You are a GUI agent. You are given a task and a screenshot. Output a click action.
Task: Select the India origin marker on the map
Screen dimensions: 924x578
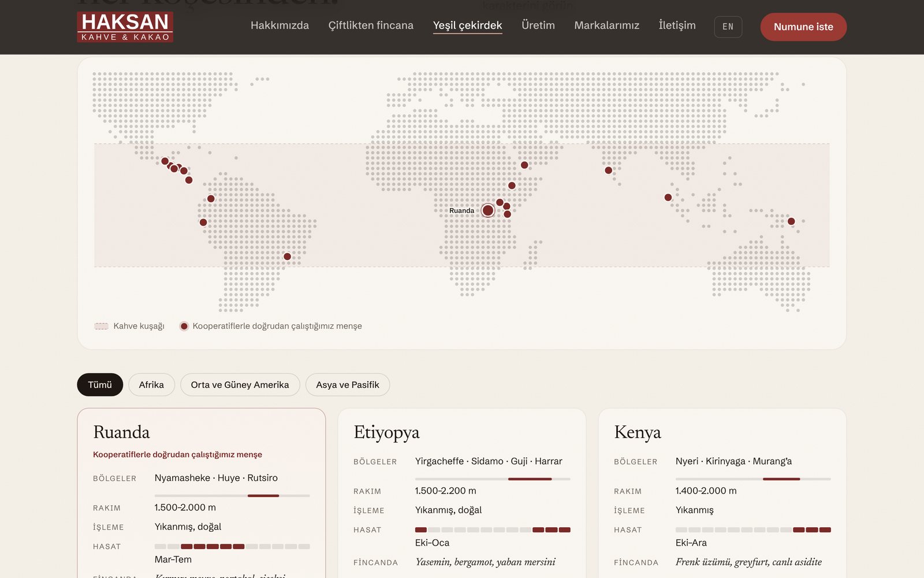click(608, 171)
